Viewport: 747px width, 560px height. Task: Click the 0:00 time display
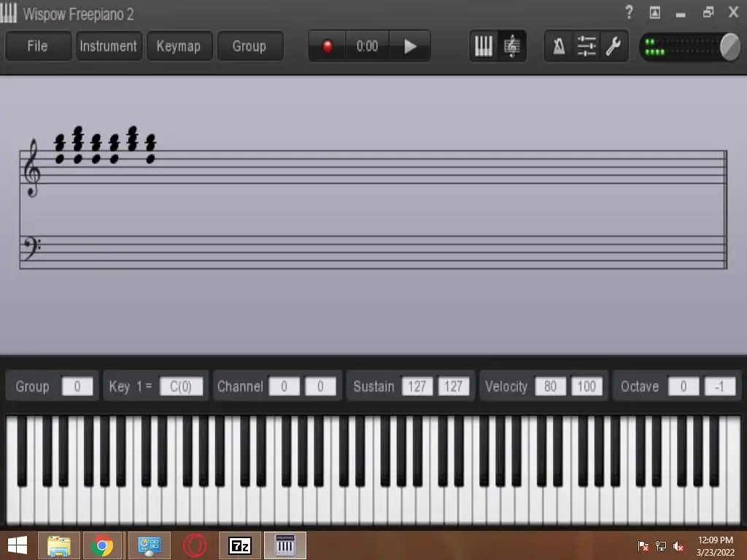[x=368, y=46]
